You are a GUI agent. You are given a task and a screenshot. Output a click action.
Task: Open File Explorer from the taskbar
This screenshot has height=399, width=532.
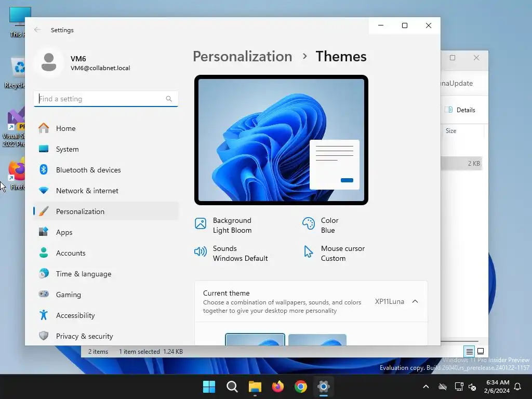[255, 387]
